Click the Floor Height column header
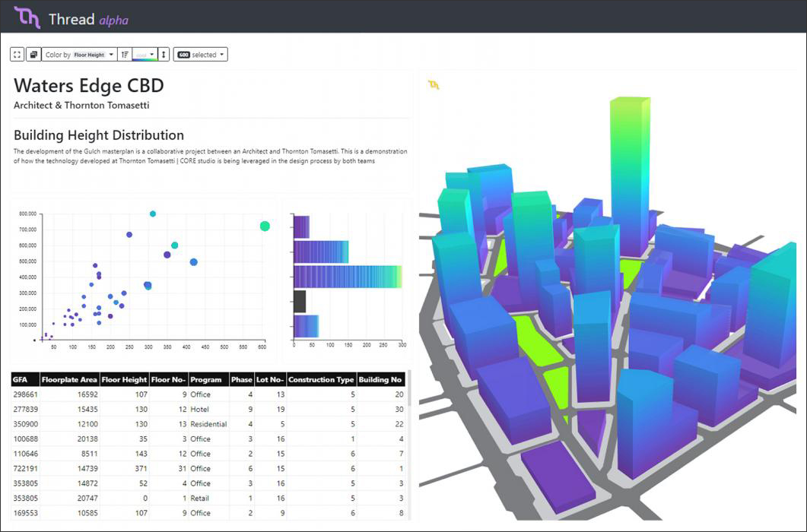The image size is (807, 532). point(124,380)
